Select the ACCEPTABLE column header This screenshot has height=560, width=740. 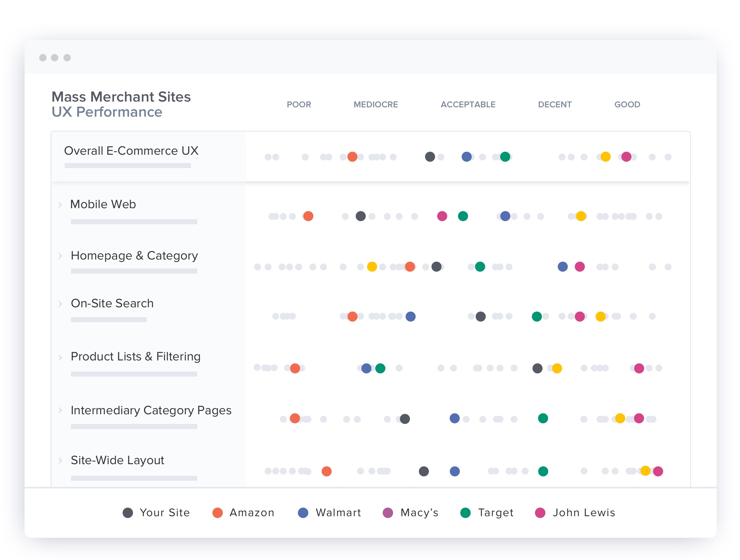tap(468, 104)
